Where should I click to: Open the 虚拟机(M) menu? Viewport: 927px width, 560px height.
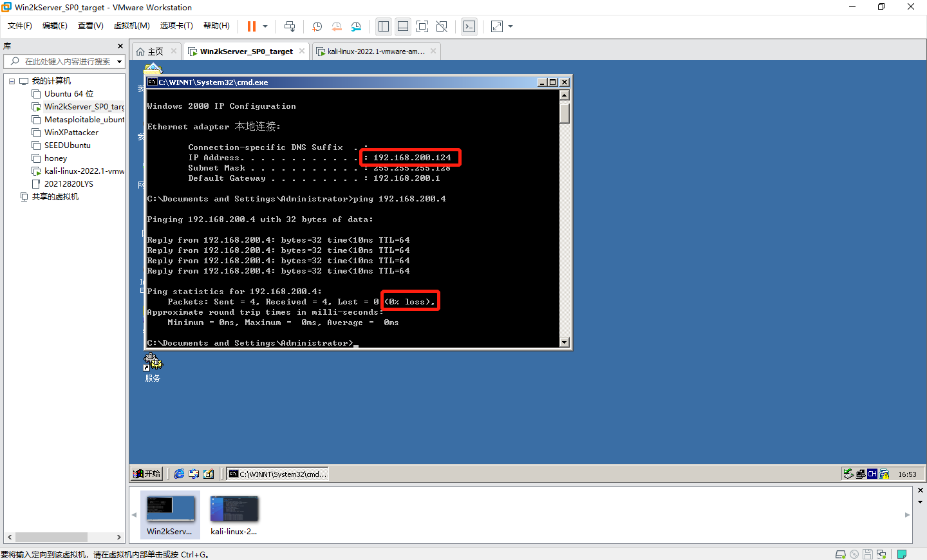tap(131, 26)
